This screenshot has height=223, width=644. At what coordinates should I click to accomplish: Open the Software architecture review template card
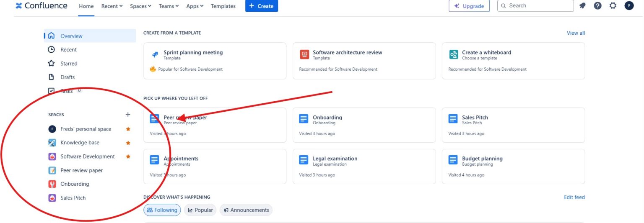364,61
